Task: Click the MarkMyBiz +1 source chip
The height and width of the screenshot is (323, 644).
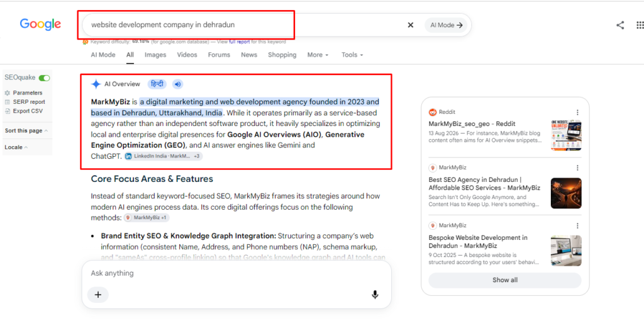Action: 147,217
